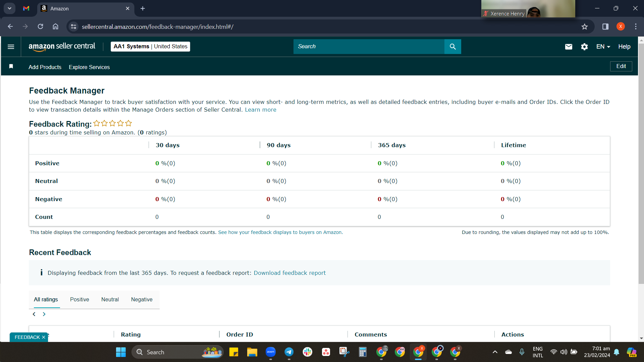
Task: Open the clock showing 7:01 am
Action: 597,352
